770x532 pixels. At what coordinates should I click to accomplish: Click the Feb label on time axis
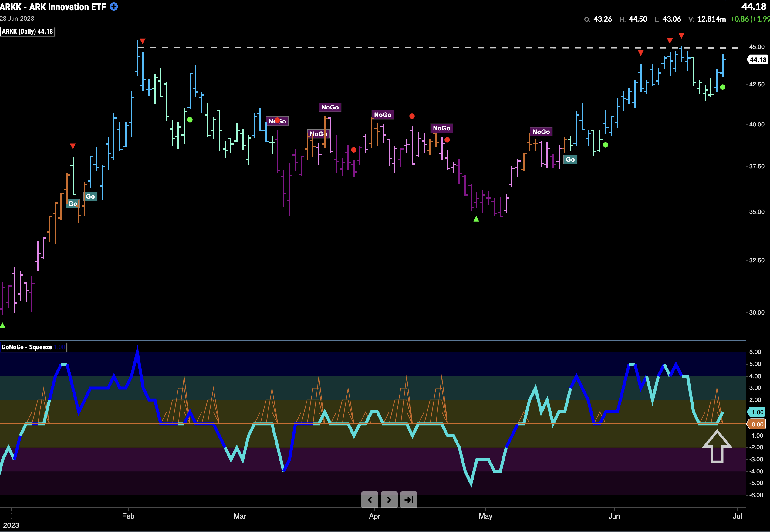(x=128, y=516)
